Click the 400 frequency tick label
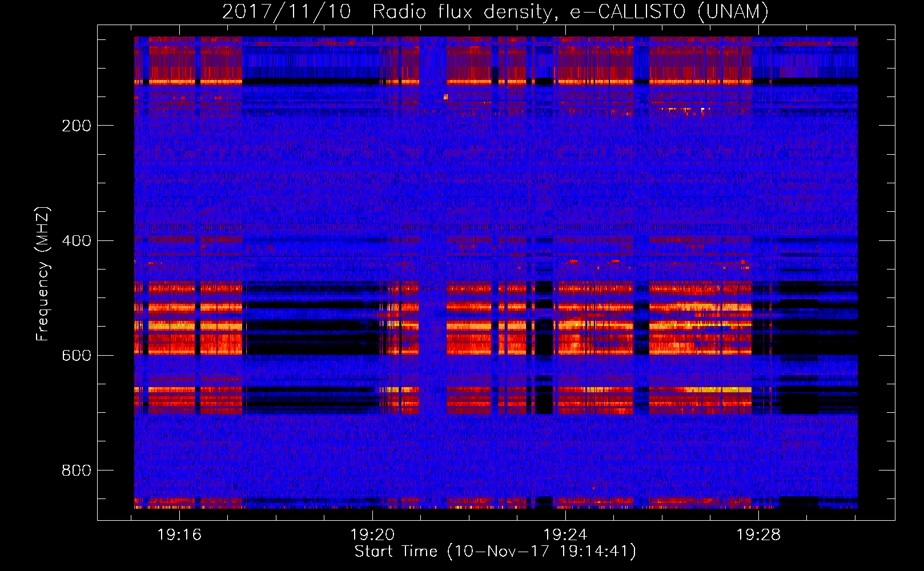The height and width of the screenshot is (571, 924). tap(77, 240)
